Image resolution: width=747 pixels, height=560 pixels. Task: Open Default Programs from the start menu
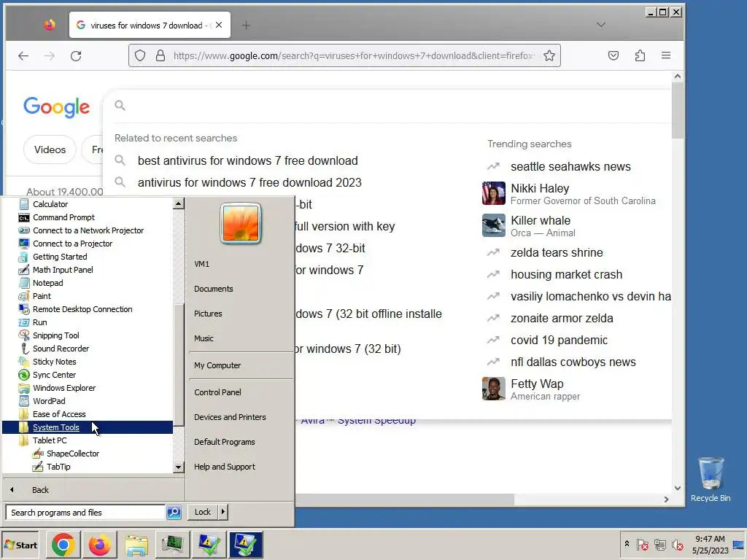pyautogui.click(x=225, y=441)
